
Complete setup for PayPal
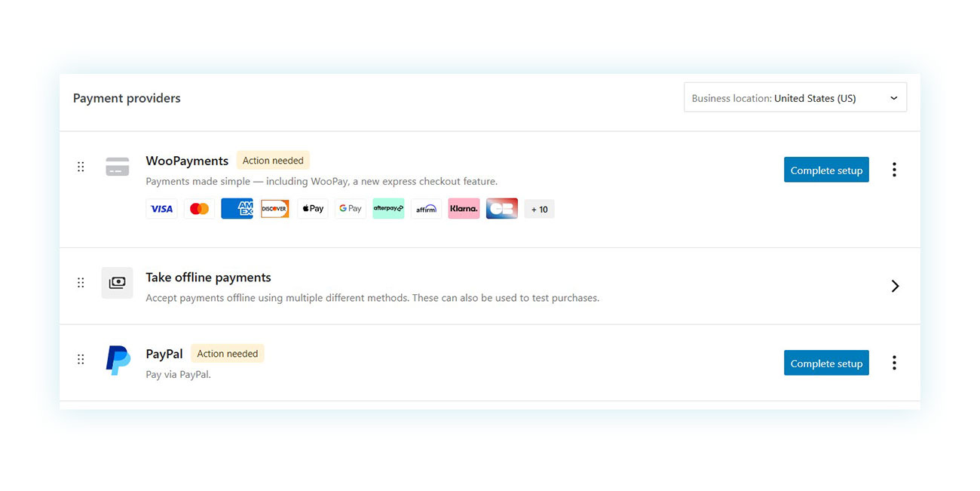click(x=826, y=363)
